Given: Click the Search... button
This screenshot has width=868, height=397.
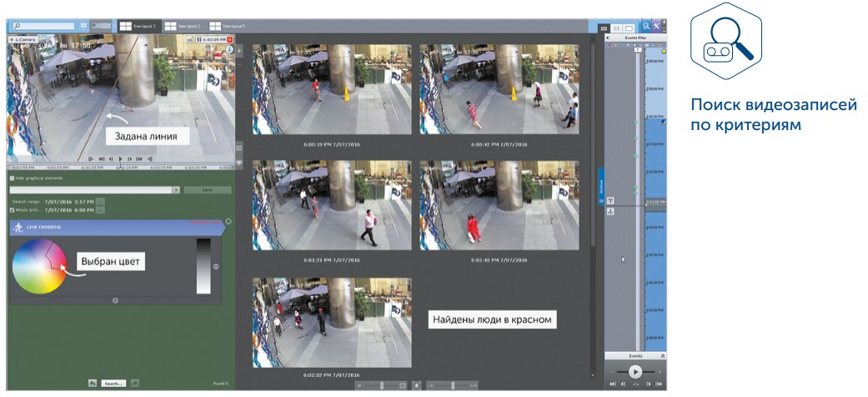Looking at the screenshot, I should pos(113,383).
